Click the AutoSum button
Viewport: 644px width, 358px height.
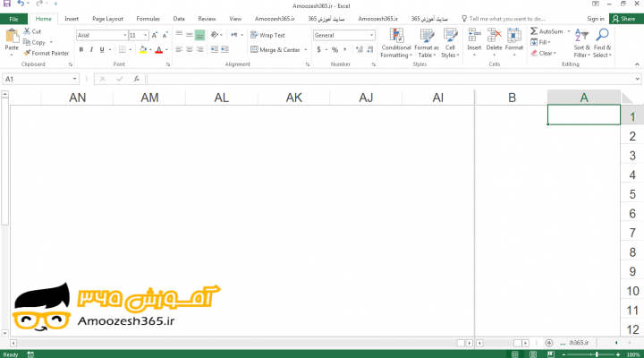coord(547,31)
